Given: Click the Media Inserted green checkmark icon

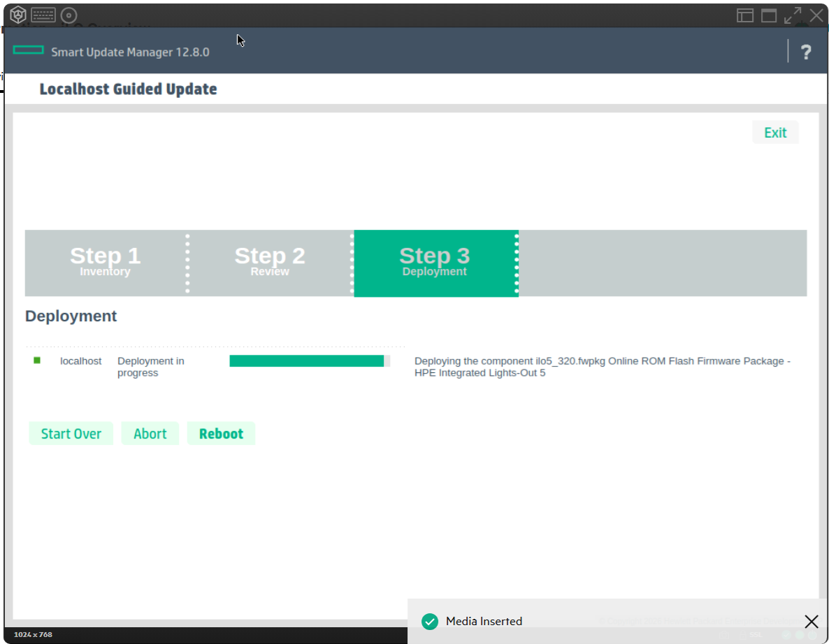Looking at the screenshot, I should click(430, 621).
